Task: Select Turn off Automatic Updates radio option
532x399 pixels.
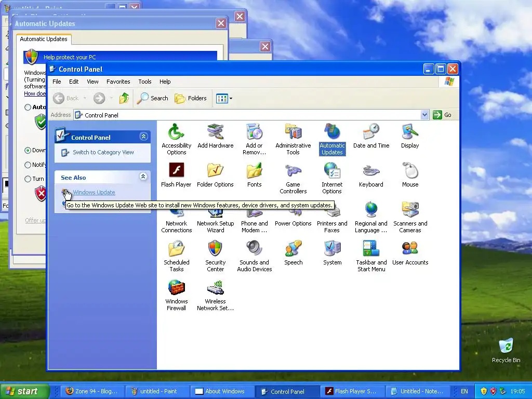Action: click(28, 179)
